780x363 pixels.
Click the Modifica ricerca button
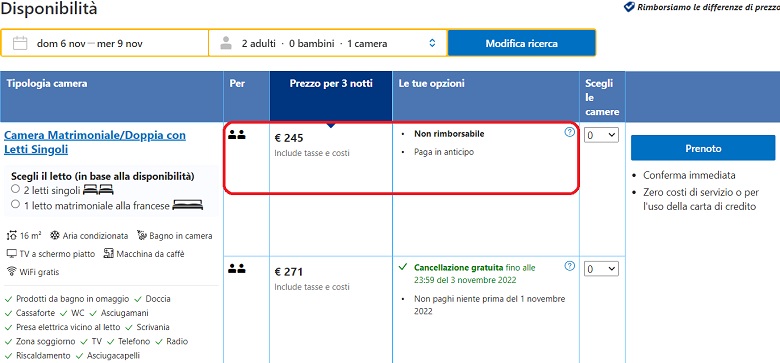(x=521, y=43)
